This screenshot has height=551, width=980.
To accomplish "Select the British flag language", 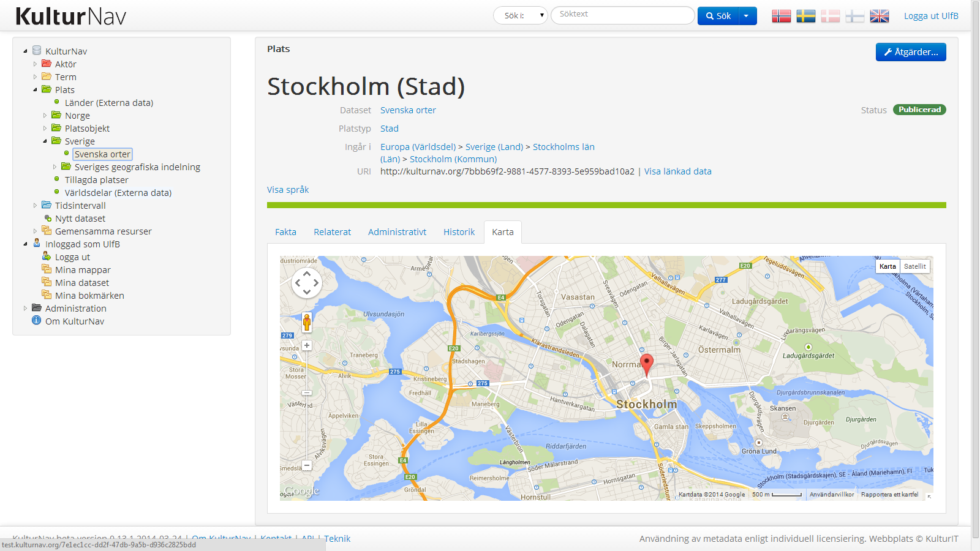I will (x=879, y=16).
